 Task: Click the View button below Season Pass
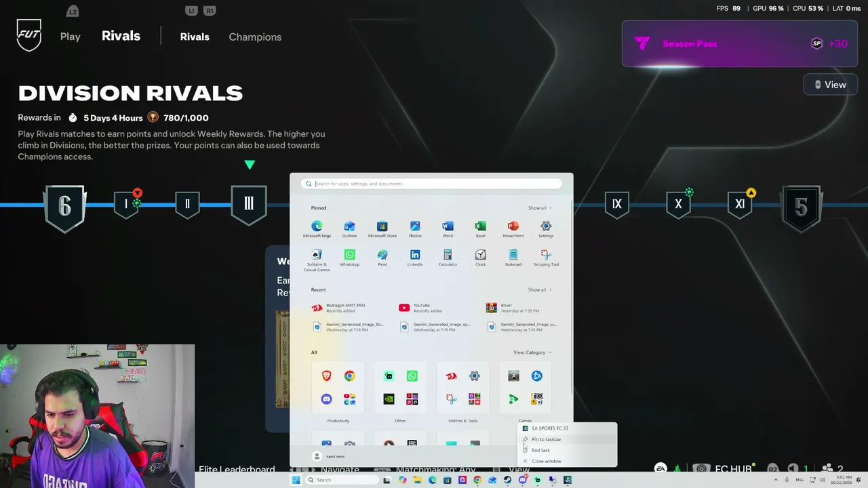click(830, 85)
